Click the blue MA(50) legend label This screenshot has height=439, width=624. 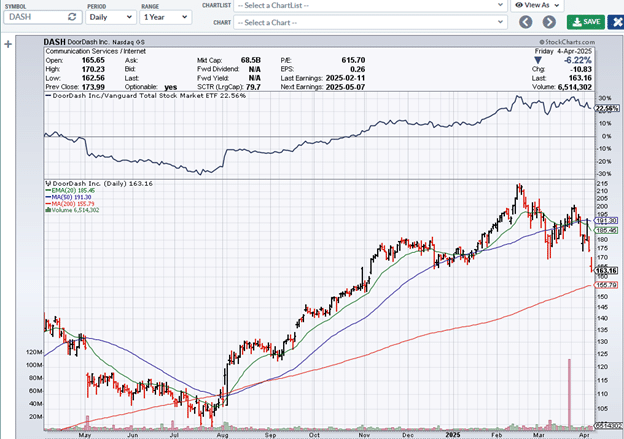point(68,198)
